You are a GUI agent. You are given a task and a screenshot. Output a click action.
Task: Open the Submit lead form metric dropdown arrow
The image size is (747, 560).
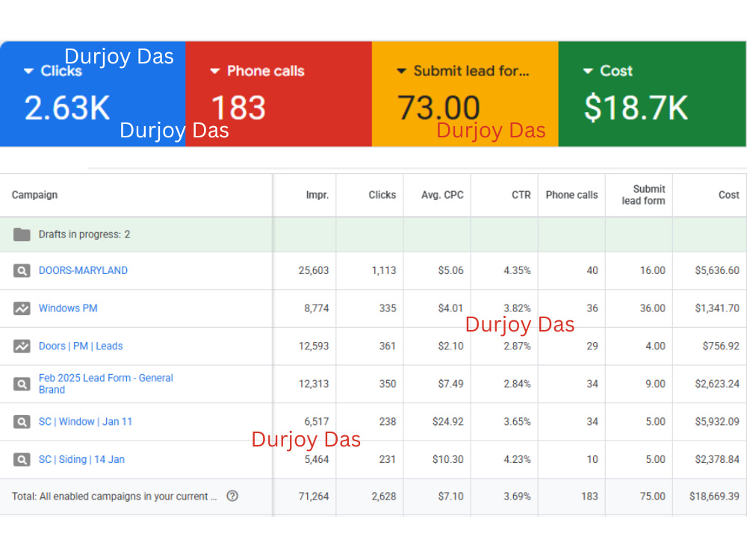coord(402,71)
